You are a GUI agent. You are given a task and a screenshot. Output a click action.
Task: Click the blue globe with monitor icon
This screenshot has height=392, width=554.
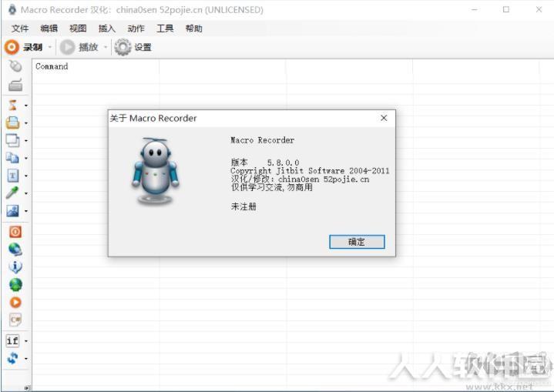click(x=15, y=250)
